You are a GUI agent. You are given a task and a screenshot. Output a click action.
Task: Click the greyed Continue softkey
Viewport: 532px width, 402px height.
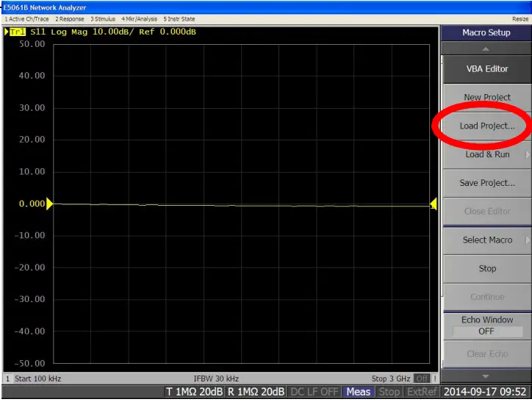click(487, 297)
